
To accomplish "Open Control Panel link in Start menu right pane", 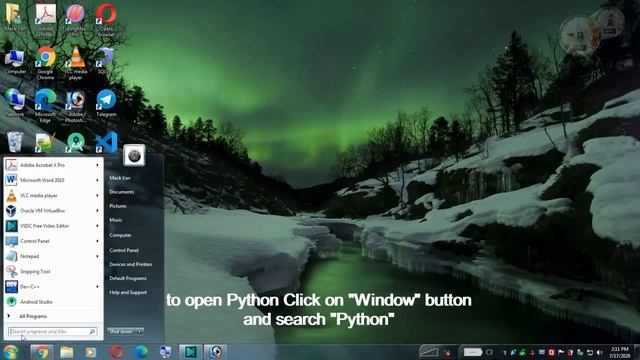I will click(124, 250).
